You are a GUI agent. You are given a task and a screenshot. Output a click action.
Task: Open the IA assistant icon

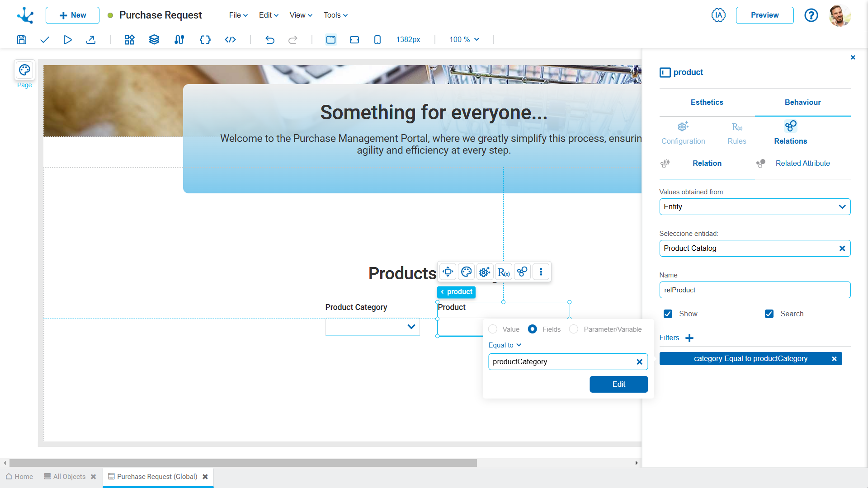pyautogui.click(x=718, y=15)
